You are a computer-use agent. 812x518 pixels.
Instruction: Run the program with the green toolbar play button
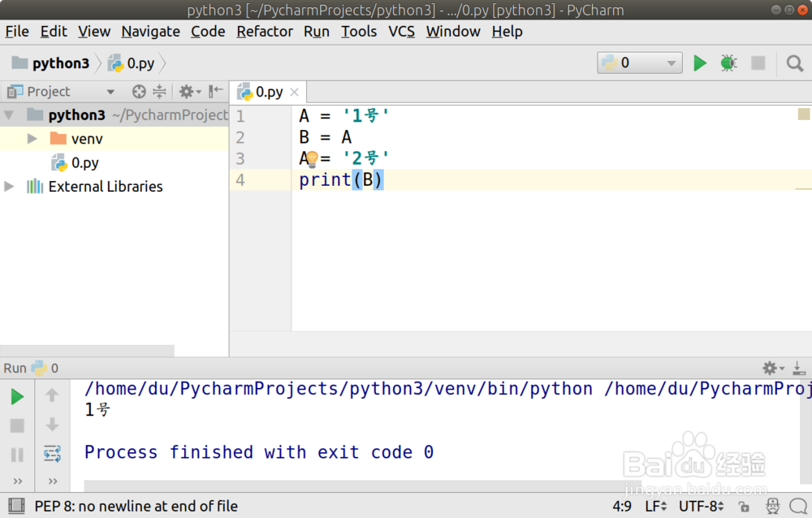click(x=700, y=63)
